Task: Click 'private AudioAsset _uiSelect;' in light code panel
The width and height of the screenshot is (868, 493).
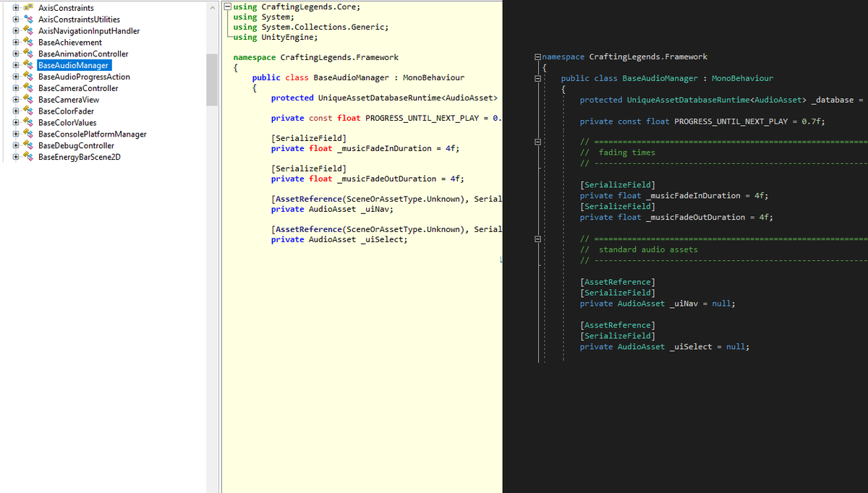Action: click(x=339, y=239)
